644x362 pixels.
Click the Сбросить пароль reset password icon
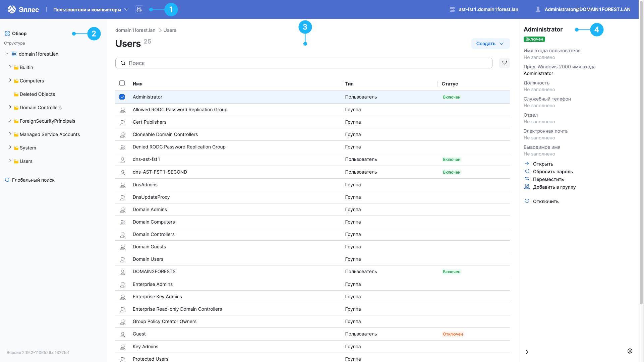527,171
